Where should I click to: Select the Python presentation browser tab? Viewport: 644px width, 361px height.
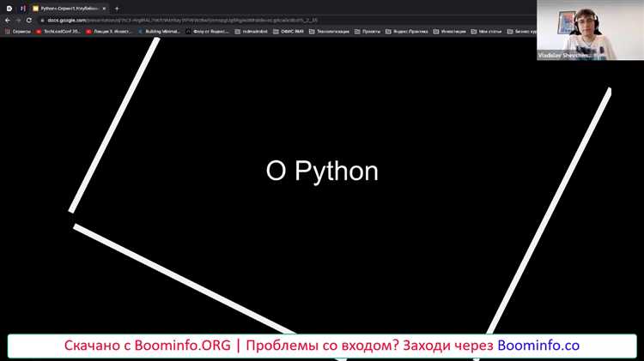pos(69,9)
